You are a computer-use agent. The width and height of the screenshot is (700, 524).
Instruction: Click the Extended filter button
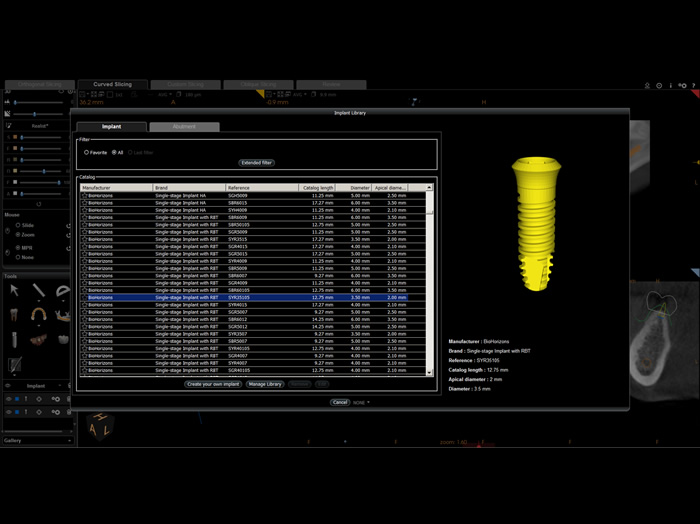coord(257,163)
